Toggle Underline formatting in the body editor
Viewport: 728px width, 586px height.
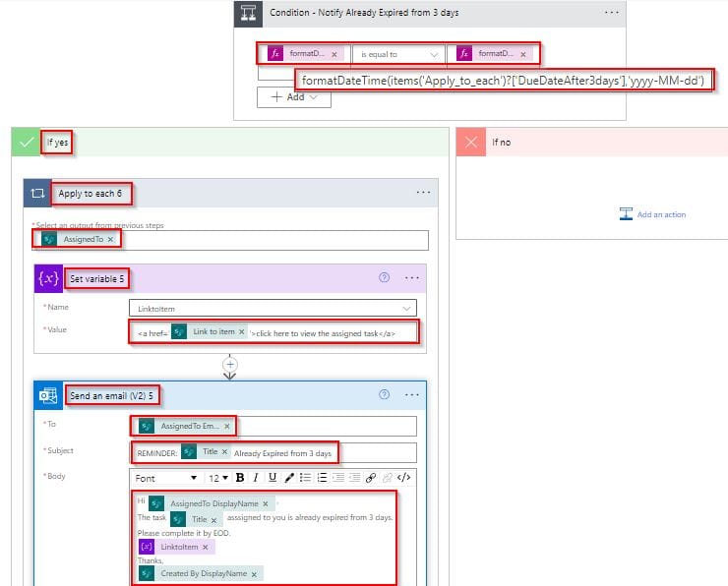pyautogui.click(x=273, y=478)
